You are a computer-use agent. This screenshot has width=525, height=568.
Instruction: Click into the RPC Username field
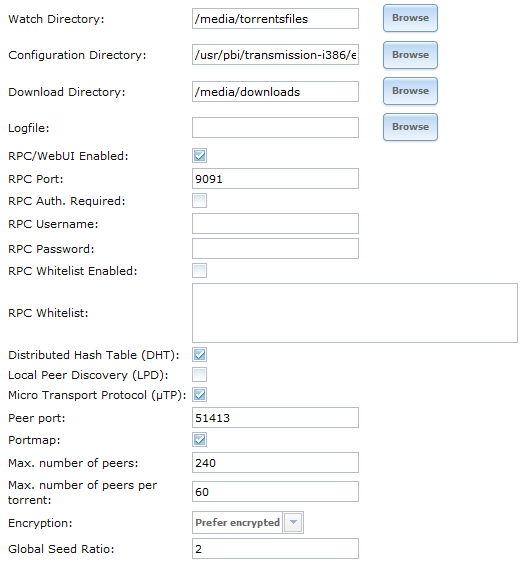click(275, 224)
